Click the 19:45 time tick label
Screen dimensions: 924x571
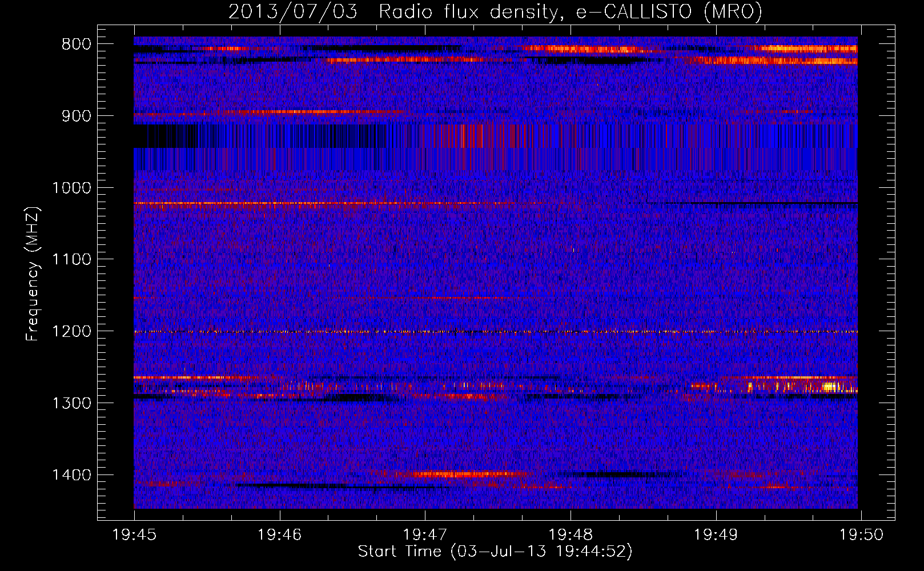[134, 535]
